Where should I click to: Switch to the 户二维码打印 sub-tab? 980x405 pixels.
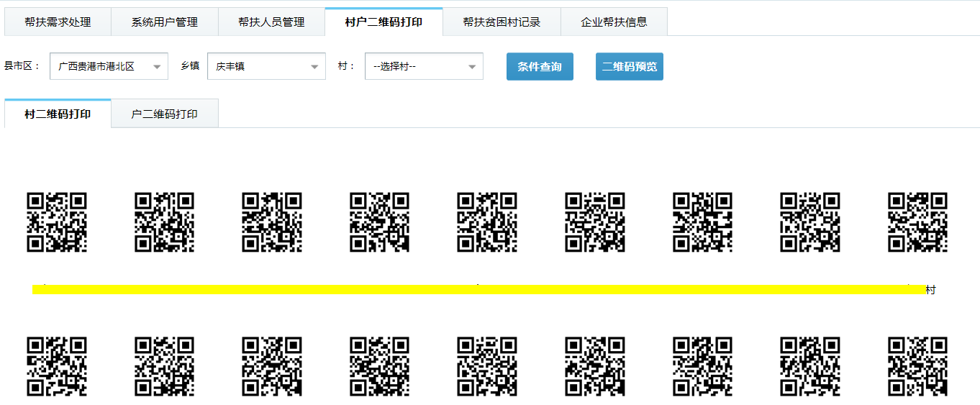(x=164, y=114)
